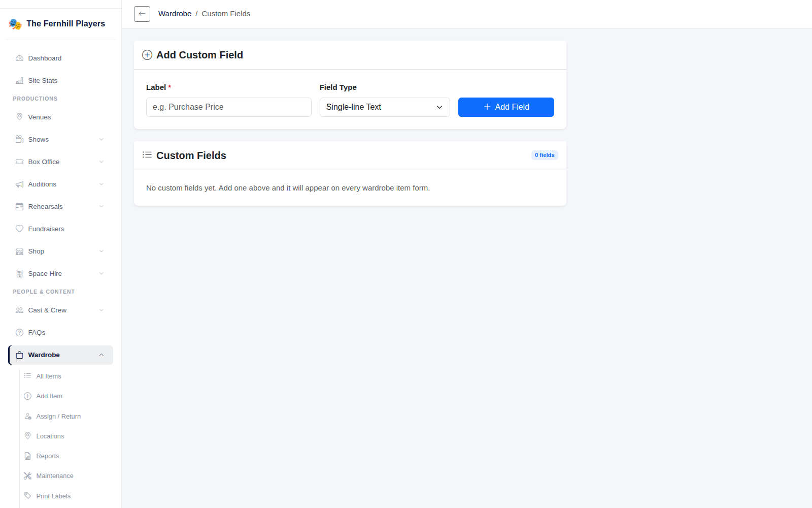This screenshot has height=508, width=812.
Task: Open wardrobe Reports page
Action: (66, 456)
